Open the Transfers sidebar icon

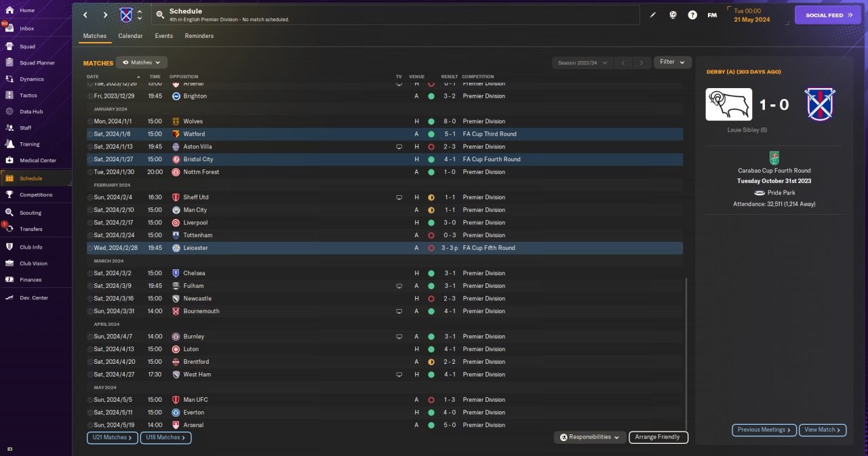tap(9, 228)
